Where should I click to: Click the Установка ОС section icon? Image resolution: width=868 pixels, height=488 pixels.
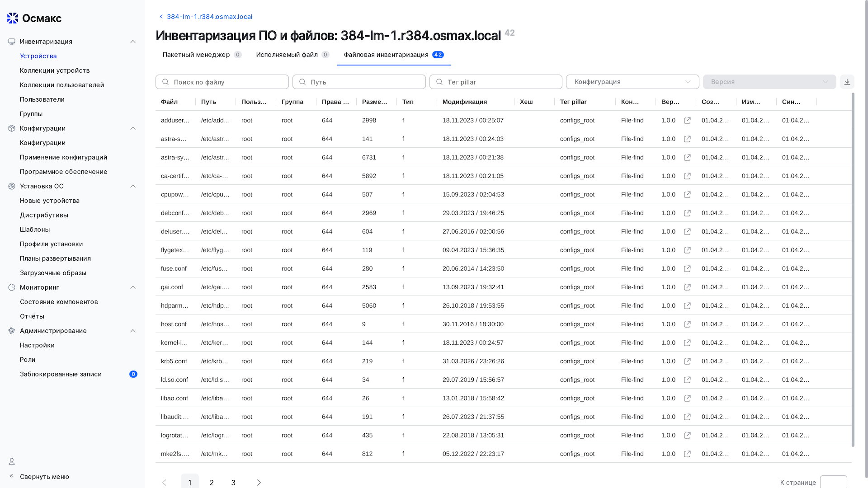pyautogui.click(x=11, y=186)
